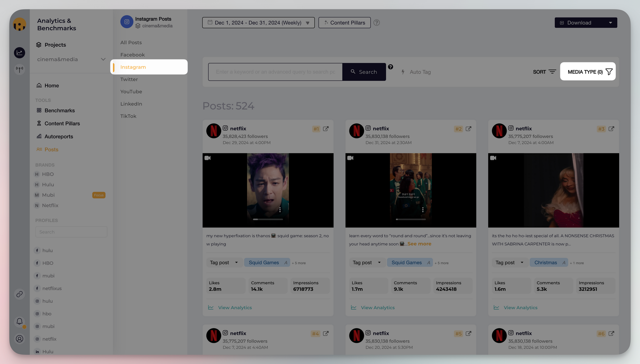Click the search help question mark icon

point(390,67)
